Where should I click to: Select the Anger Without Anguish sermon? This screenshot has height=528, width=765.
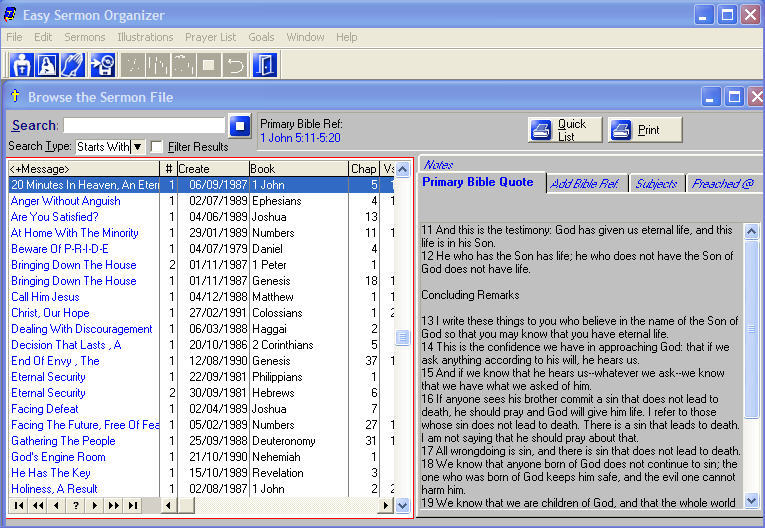click(x=65, y=201)
